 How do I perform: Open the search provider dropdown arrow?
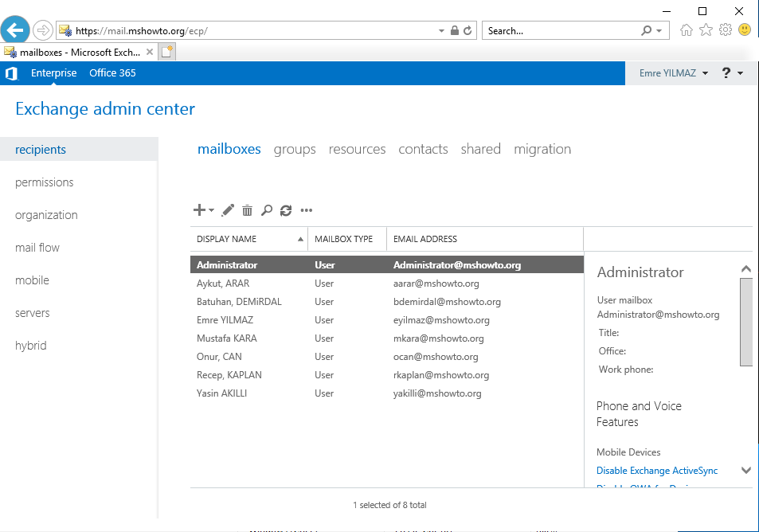pos(659,30)
